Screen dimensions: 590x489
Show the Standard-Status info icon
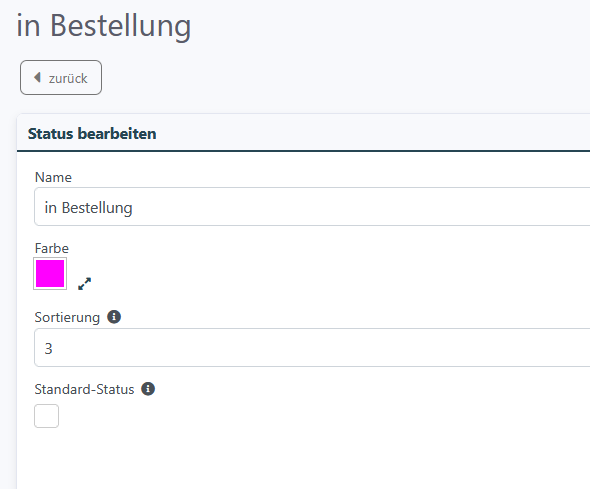(148, 389)
